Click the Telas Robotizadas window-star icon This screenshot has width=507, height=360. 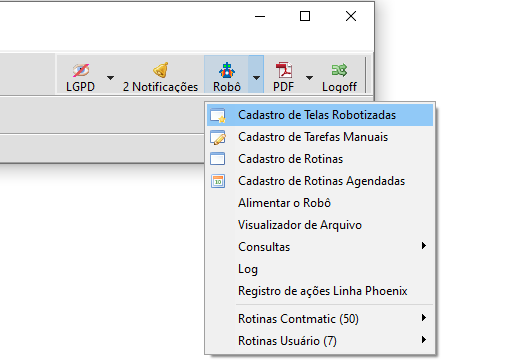click(218, 115)
